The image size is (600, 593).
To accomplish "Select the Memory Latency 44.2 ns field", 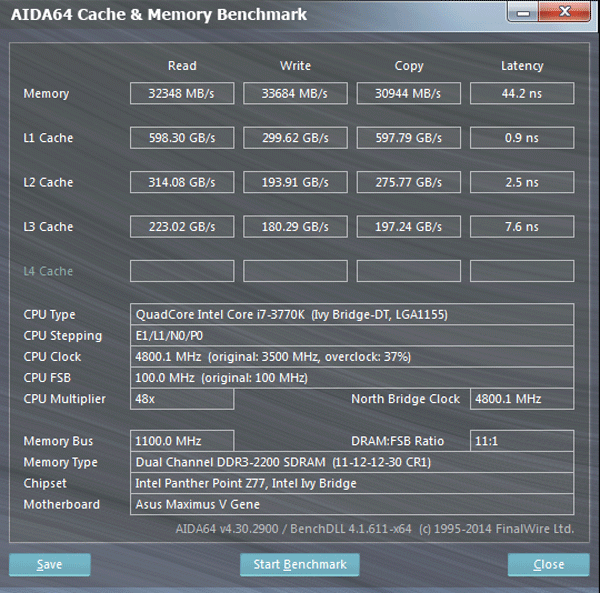I will [522, 94].
